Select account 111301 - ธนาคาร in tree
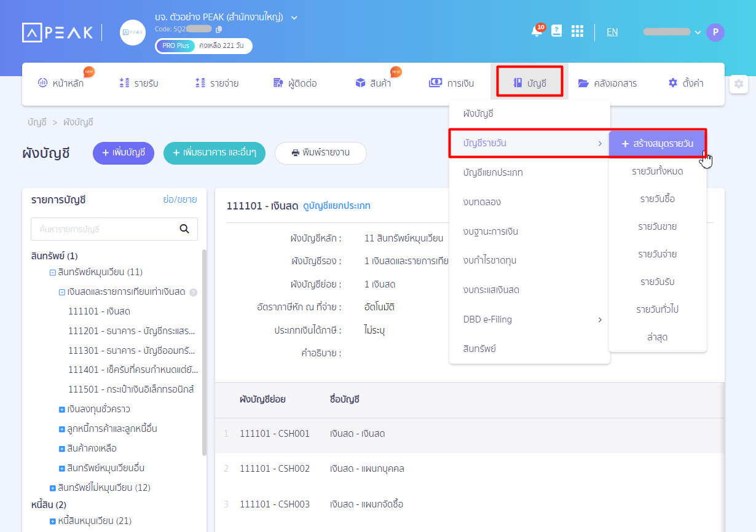The width and height of the screenshot is (756, 532). click(x=132, y=351)
